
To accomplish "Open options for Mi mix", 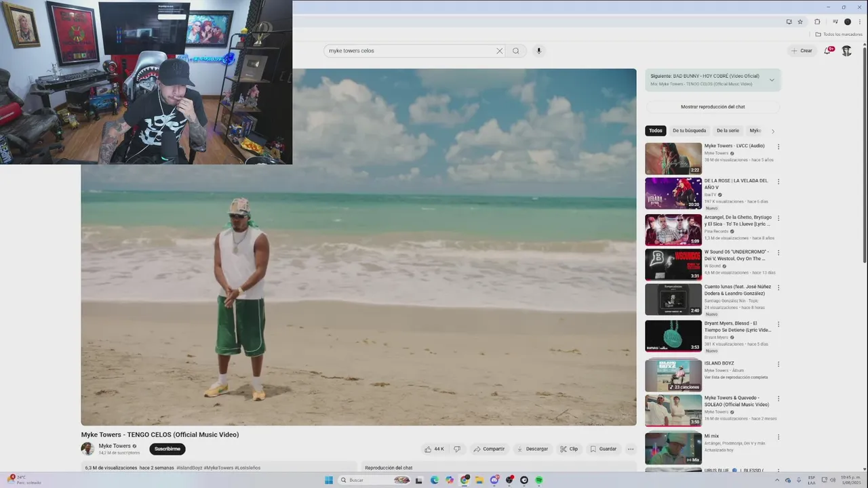I will click(778, 437).
